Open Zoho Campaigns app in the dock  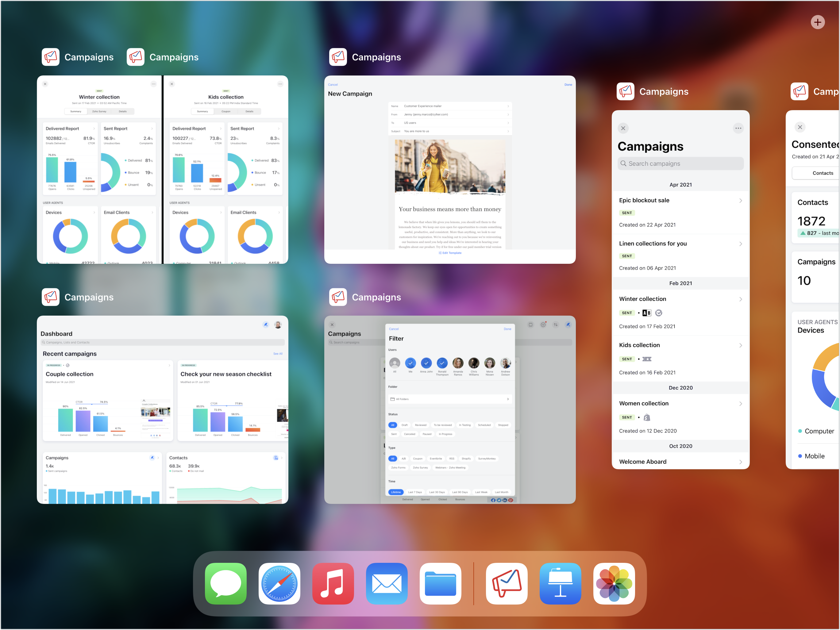point(506,583)
